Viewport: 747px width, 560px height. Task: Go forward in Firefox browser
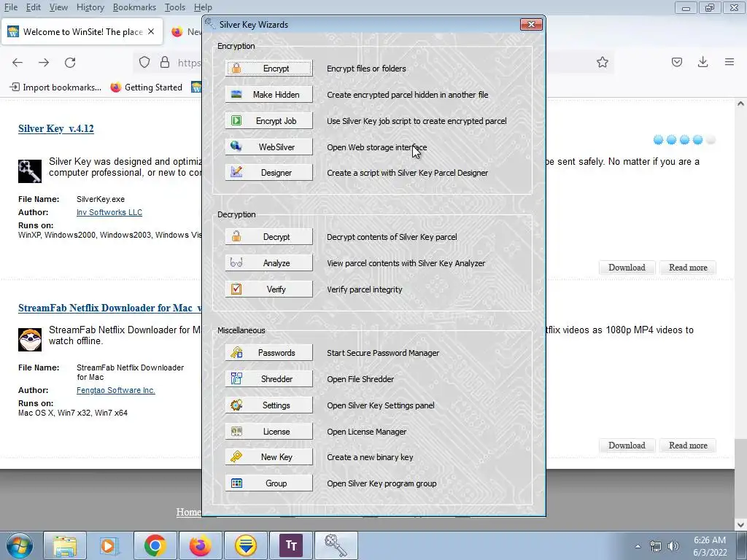[x=44, y=63]
